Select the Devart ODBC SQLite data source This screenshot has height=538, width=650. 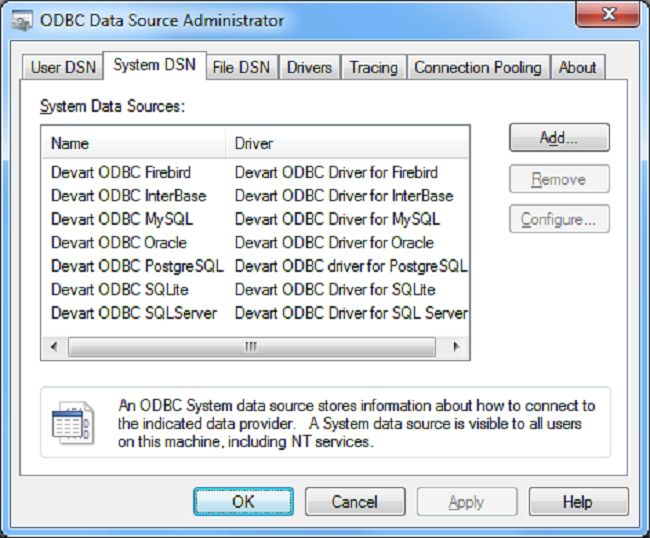[120, 289]
